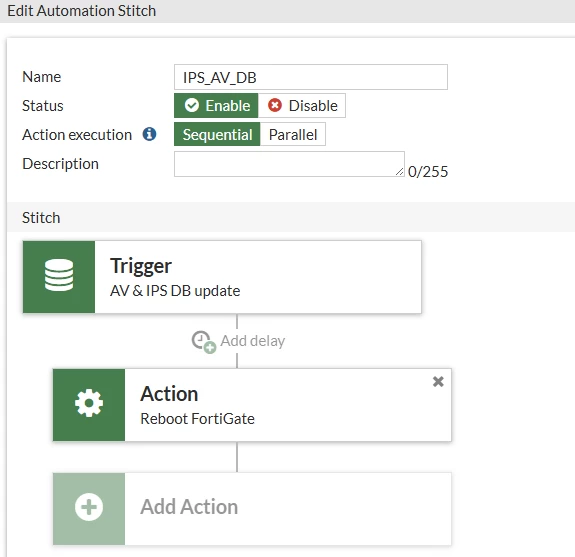
Task: Click the Trigger database icon
Action: tap(59, 275)
